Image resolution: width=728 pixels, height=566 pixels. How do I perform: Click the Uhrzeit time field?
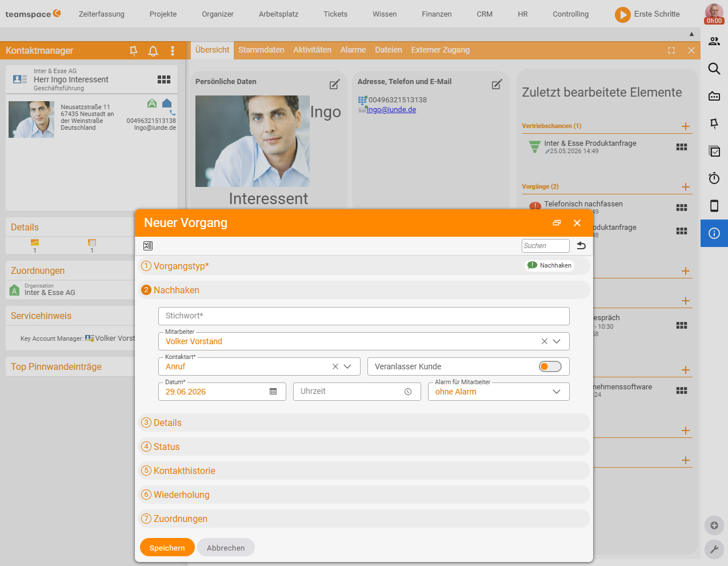(357, 392)
